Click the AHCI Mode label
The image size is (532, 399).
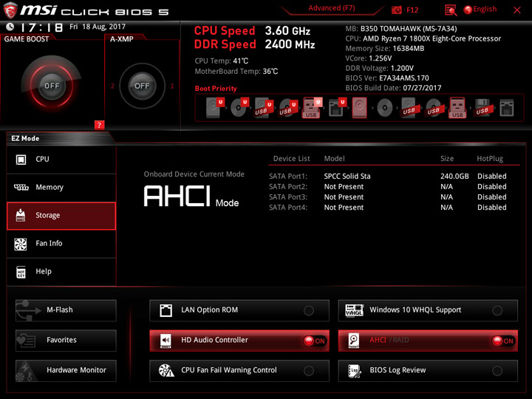point(191,197)
